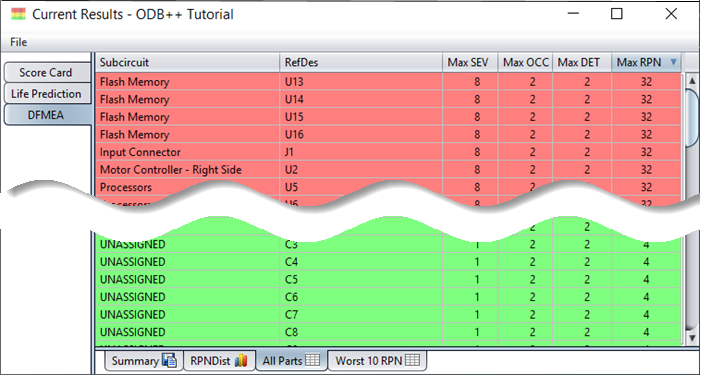This screenshot has width=701, height=379.
Task: Switch to the All Parts tab
Action: click(291, 361)
